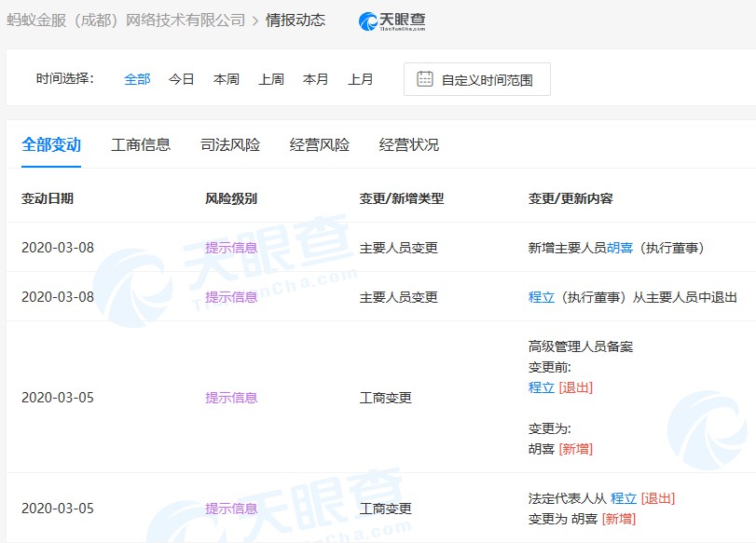Select the 本周 time filter
This screenshot has height=543, width=756.
click(227, 79)
